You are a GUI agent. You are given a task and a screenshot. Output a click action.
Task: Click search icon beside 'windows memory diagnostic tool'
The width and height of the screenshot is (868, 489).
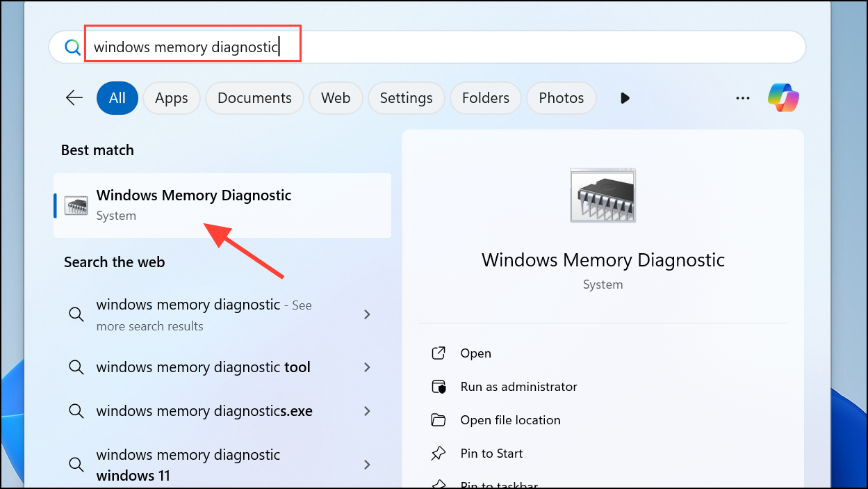pos(76,367)
